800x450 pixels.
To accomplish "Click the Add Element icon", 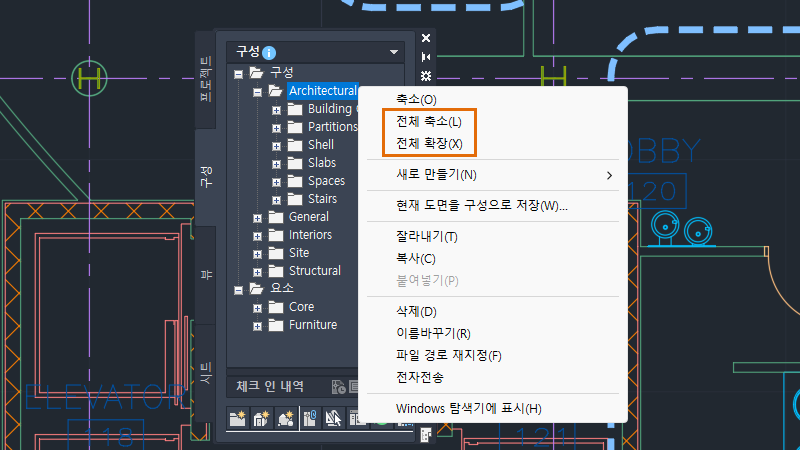I will (285, 418).
